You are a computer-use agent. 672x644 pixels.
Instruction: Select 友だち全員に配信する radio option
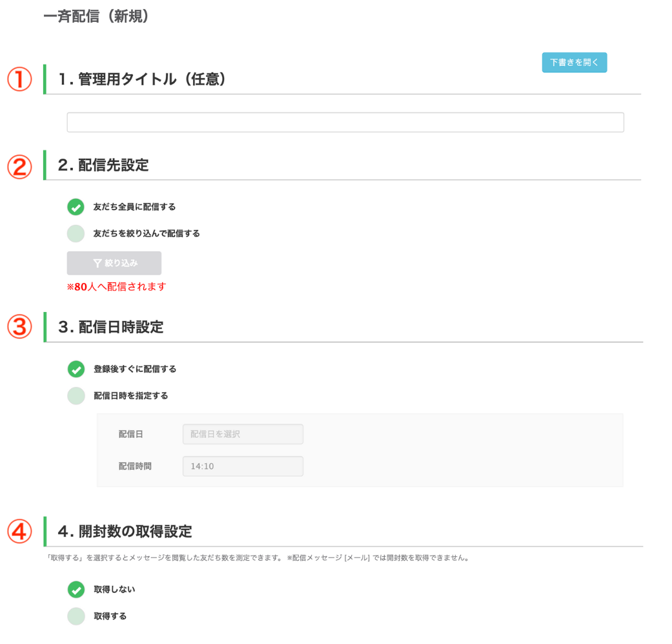point(76,207)
